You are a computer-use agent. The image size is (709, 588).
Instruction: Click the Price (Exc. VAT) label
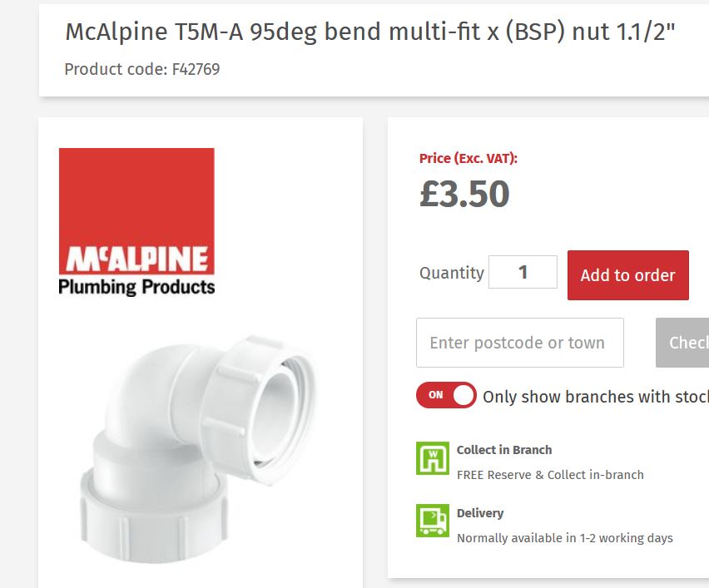(467, 157)
